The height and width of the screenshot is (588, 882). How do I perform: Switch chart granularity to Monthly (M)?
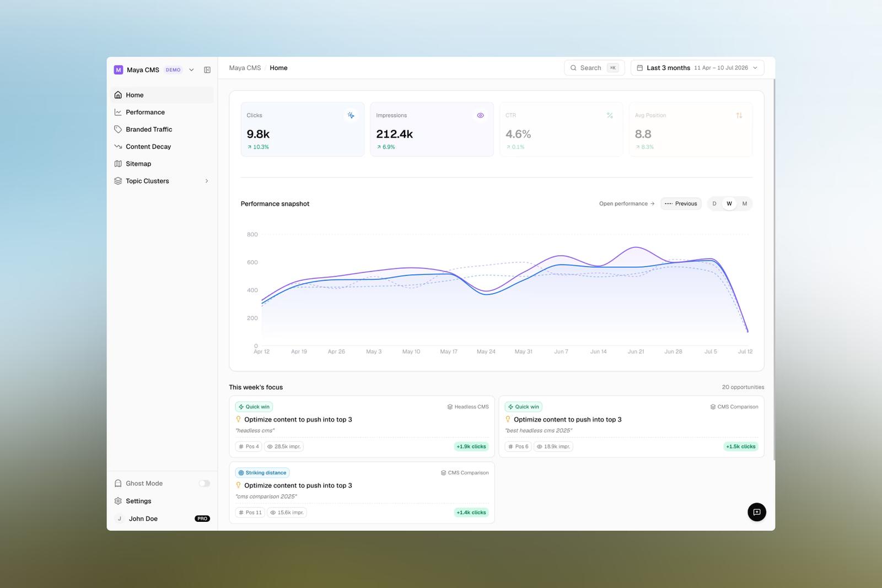point(745,203)
